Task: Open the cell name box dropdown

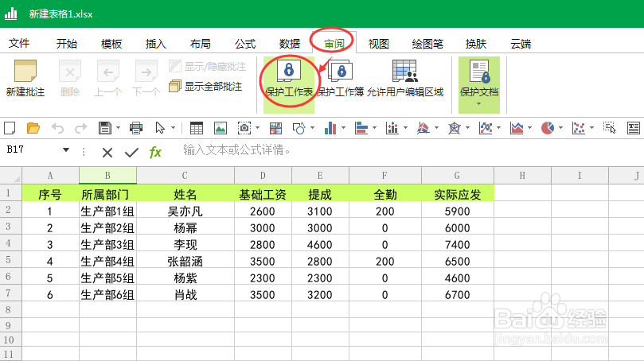Action: click(x=66, y=150)
